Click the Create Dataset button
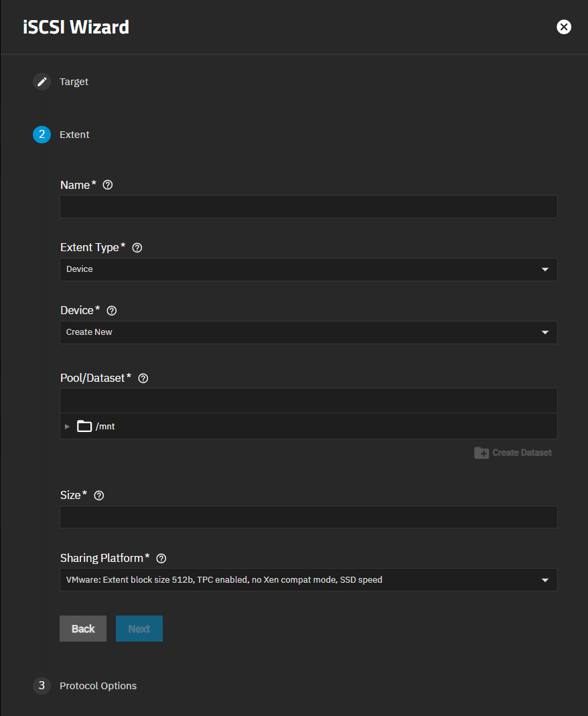The height and width of the screenshot is (716, 588). [513, 452]
